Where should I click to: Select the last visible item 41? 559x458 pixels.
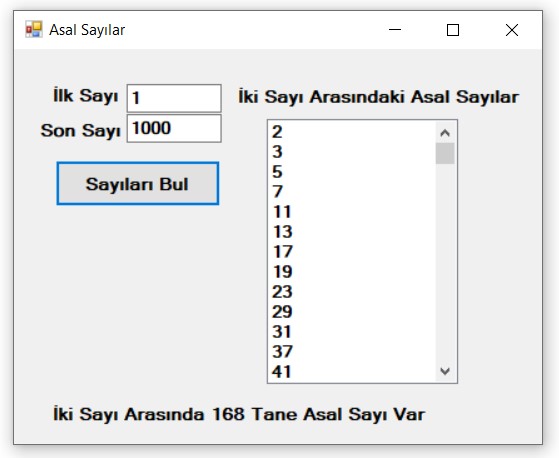[x=352, y=372]
